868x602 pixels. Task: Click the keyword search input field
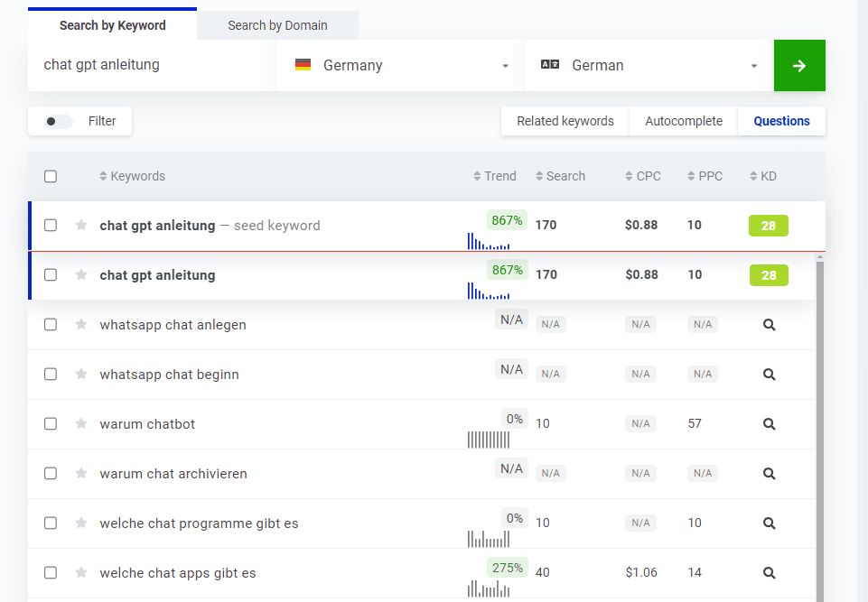[153, 65]
